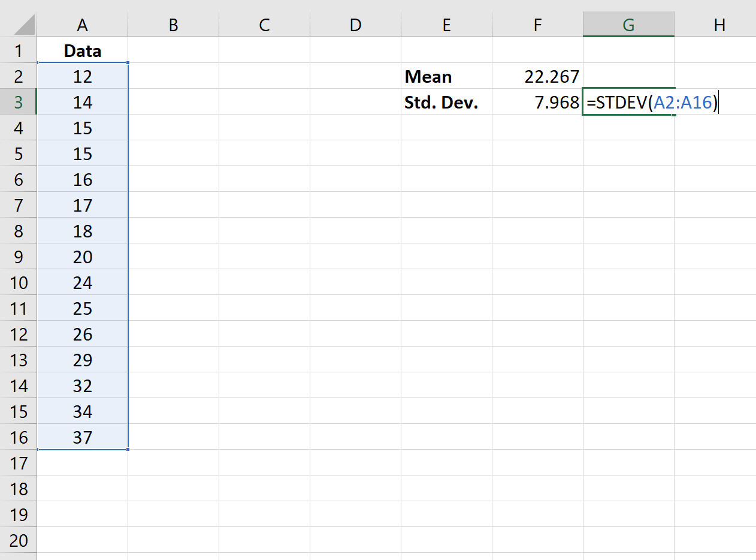
Task: Select column header A
Action: click(82, 25)
